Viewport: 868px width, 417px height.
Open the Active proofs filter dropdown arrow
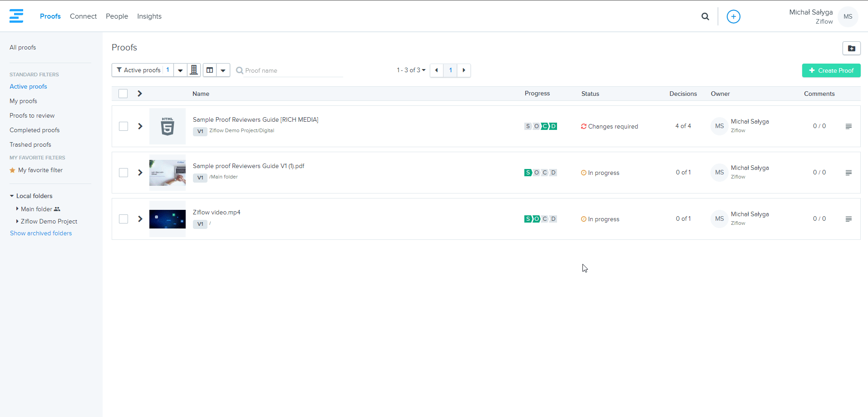(x=180, y=70)
